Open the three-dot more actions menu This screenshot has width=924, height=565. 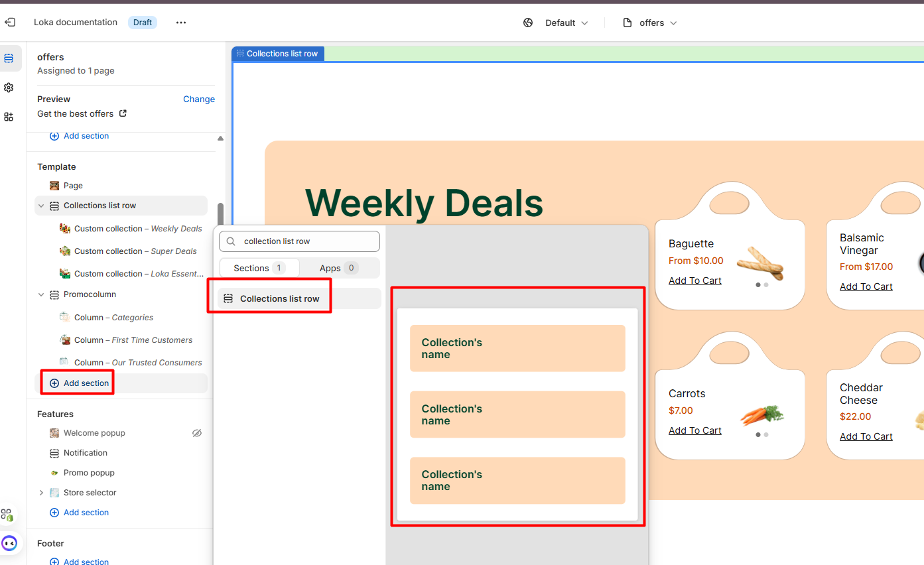point(181,23)
